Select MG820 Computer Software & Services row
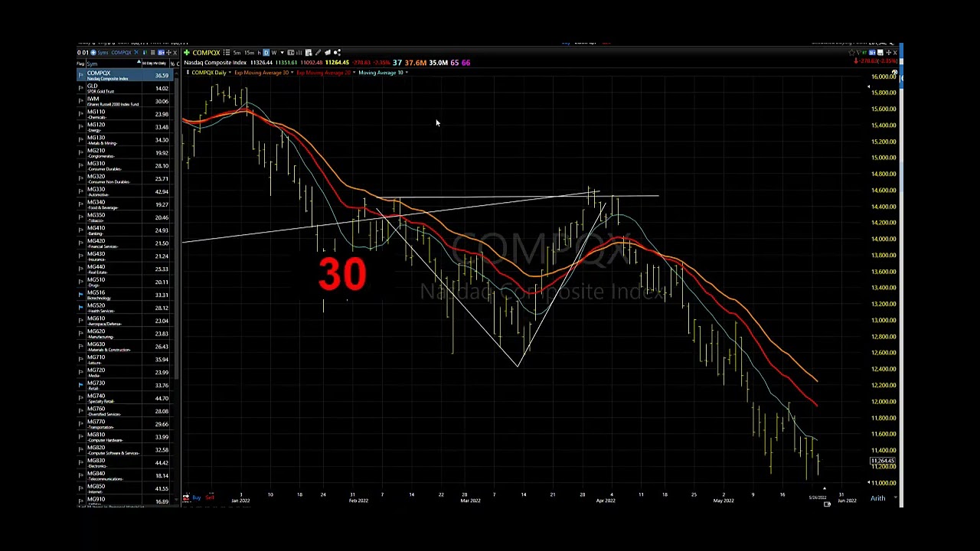Viewport: 980px width, 551px height. point(123,450)
